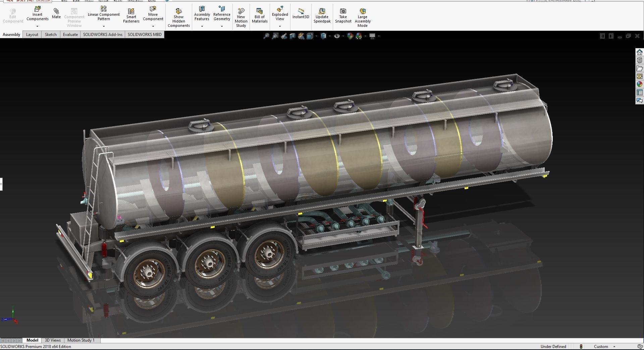Open the SOLIDWORKS Forum pane
The height and width of the screenshot is (350, 644).
click(640, 100)
